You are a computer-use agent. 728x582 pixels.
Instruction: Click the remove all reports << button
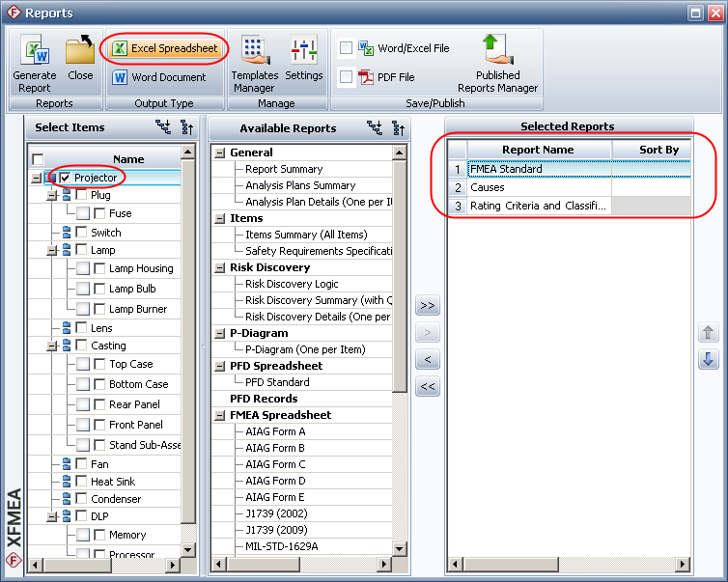(x=428, y=387)
